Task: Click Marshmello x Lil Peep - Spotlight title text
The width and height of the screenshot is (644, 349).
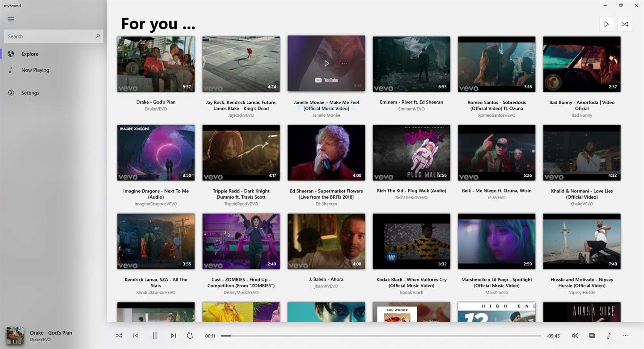Action: [496, 283]
